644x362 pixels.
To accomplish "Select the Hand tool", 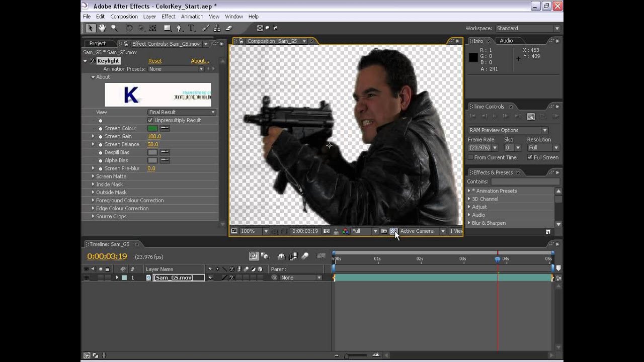I will (x=102, y=28).
